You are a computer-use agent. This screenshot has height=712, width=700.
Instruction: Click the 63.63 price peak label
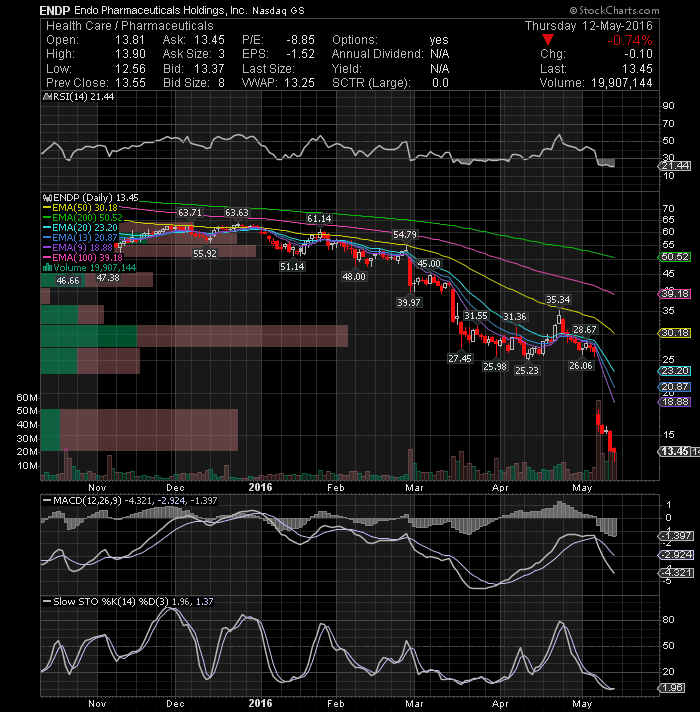coord(237,213)
